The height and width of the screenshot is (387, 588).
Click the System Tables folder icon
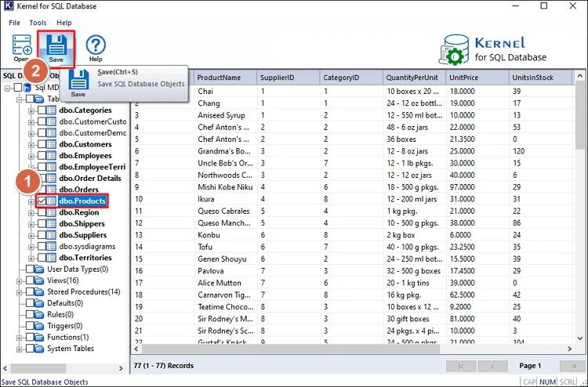tap(39, 349)
